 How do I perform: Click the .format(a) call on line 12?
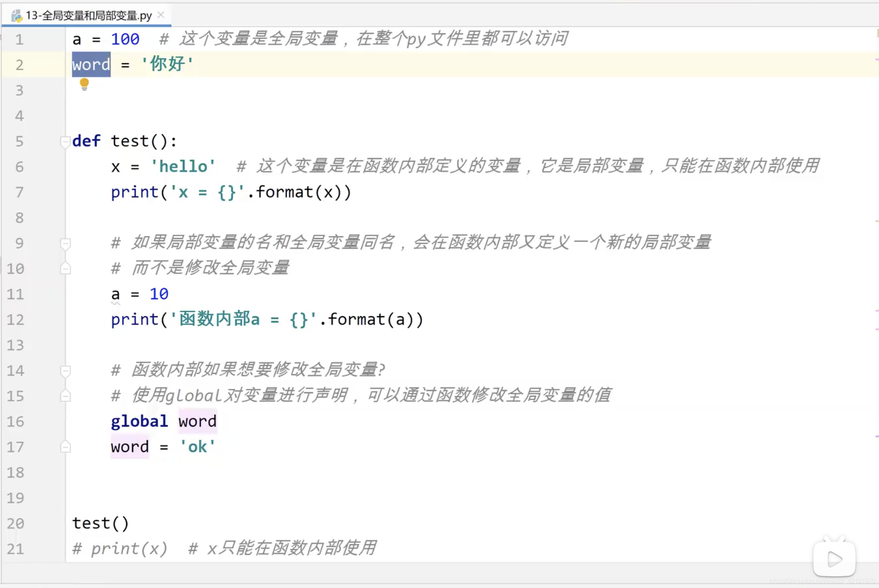[x=372, y=319]
